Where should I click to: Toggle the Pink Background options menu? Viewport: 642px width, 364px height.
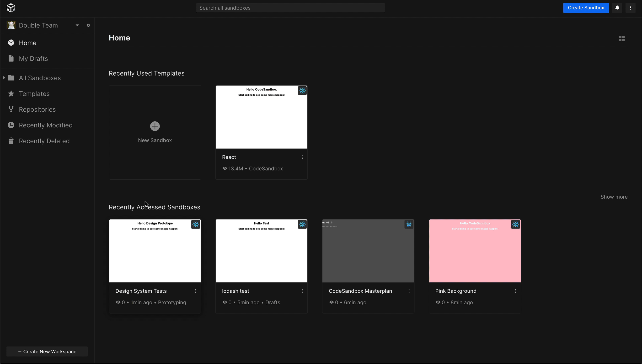point(515,291)
